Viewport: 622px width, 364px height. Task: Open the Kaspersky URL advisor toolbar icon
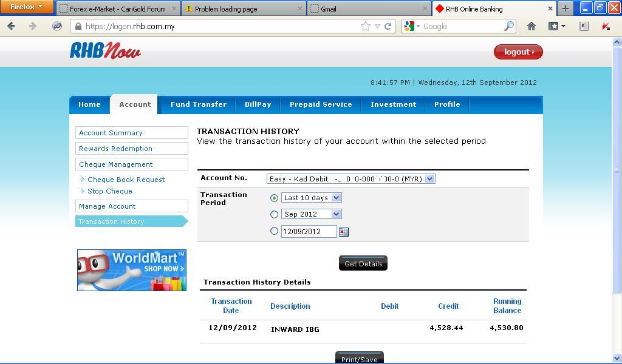click(606, 26)
